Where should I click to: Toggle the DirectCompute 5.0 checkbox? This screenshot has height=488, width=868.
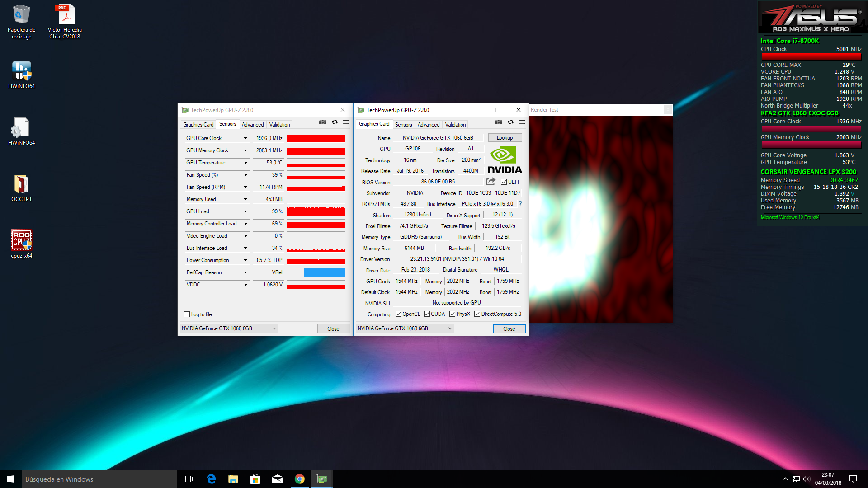click(x=477, y=314)
